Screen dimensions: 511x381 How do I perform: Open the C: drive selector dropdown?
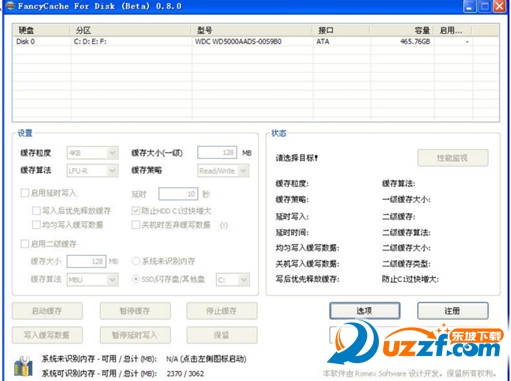(x=233, y=280)
